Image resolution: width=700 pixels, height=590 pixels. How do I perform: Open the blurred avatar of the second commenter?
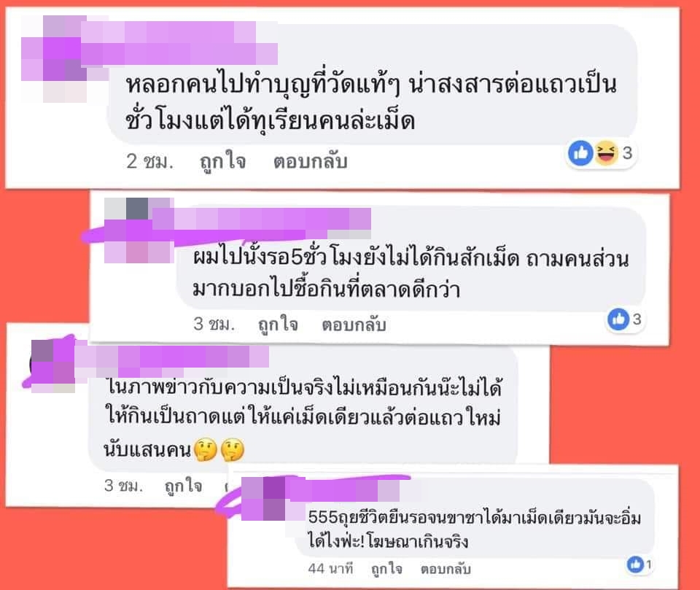click(139, 230)
